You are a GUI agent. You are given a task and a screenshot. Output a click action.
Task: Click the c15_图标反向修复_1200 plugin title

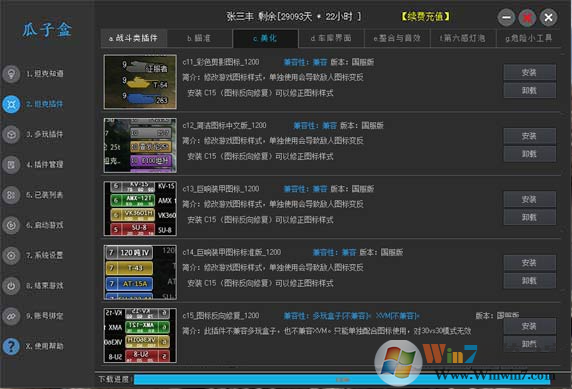click(x=221, y=316)
